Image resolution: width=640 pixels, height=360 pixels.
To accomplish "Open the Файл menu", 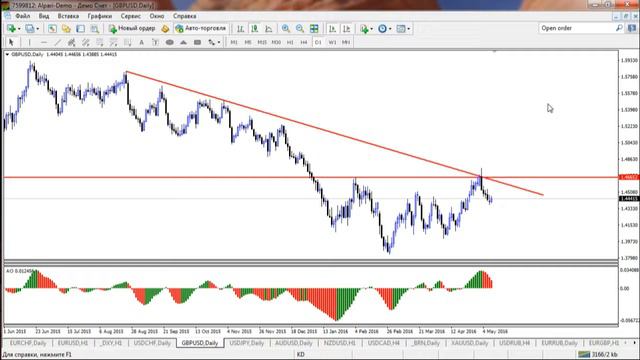I will tap(23, 16).
